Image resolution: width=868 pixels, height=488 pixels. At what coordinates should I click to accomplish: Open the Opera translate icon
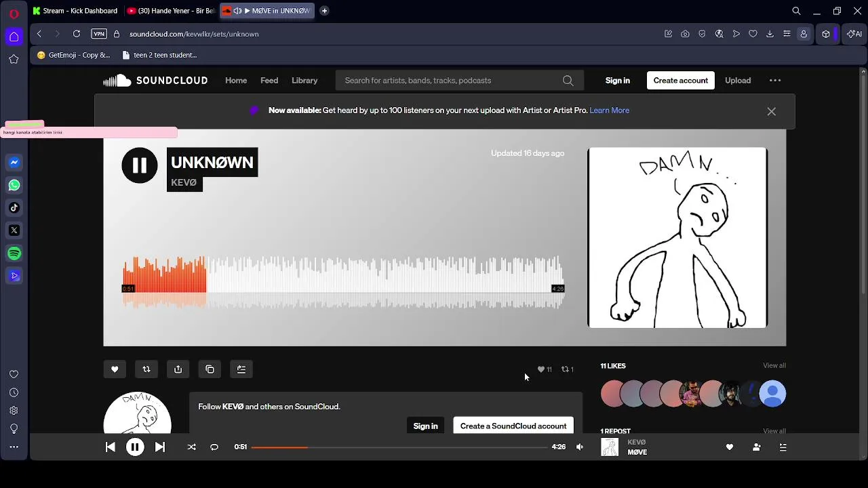pyautogui.click(x=719, y=34)
